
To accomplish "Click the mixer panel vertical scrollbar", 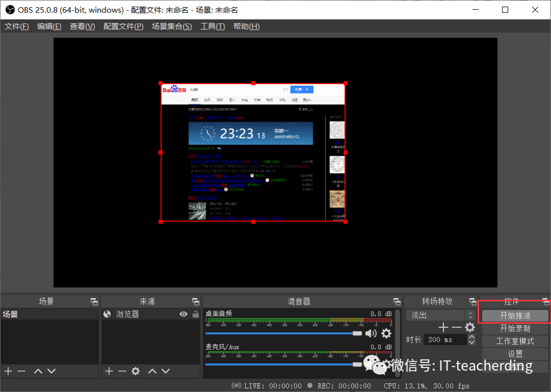I will [397, 343].
